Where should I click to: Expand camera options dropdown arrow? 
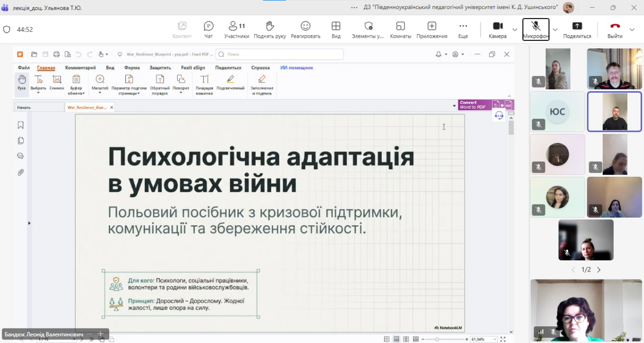point(515,30)
